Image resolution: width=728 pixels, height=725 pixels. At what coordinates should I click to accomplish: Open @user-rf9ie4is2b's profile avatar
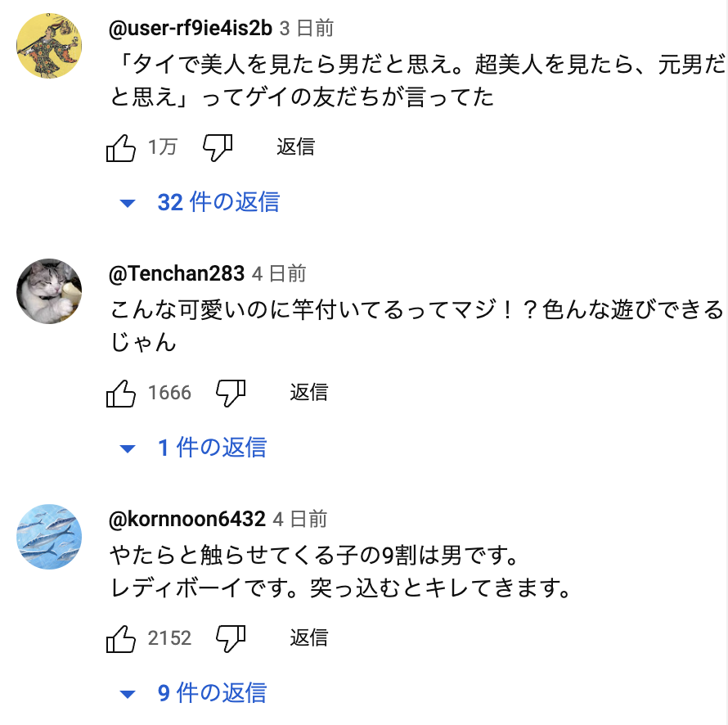(x=49, y=46)
